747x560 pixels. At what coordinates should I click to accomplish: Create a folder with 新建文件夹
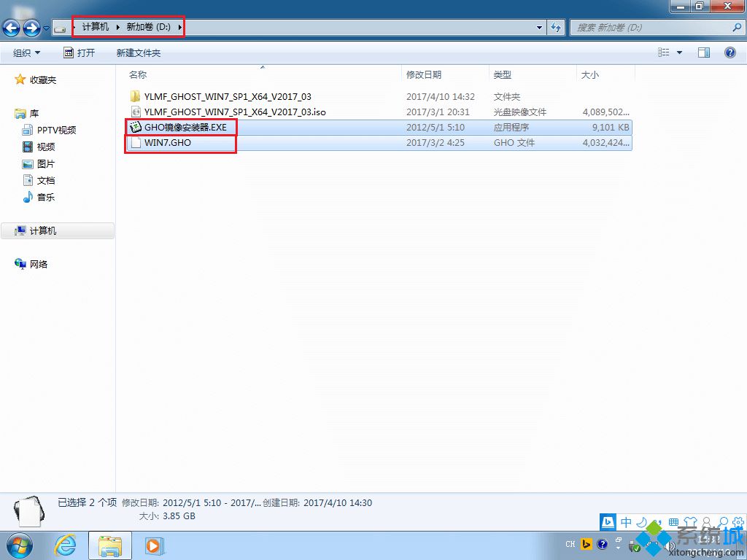pos(137,52)
